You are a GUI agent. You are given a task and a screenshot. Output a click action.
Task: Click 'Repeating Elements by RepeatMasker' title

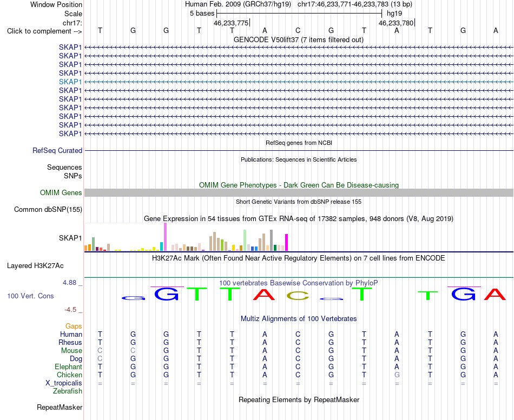[299, 399]
